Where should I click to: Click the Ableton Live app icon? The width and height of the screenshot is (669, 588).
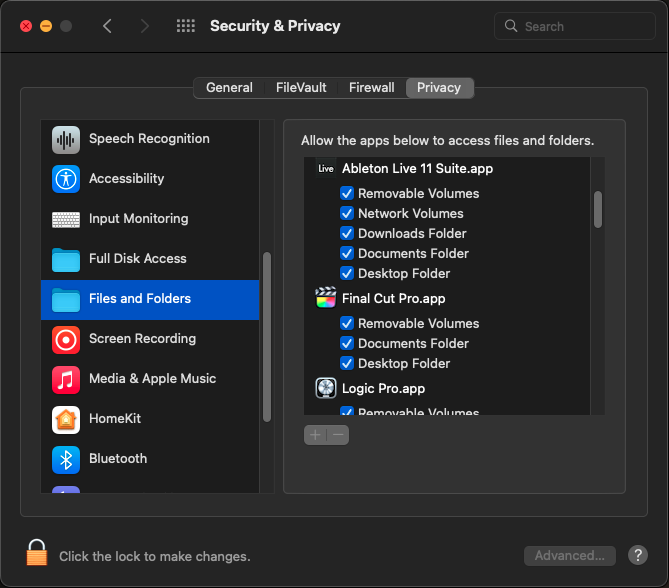[x=326, y=169]
